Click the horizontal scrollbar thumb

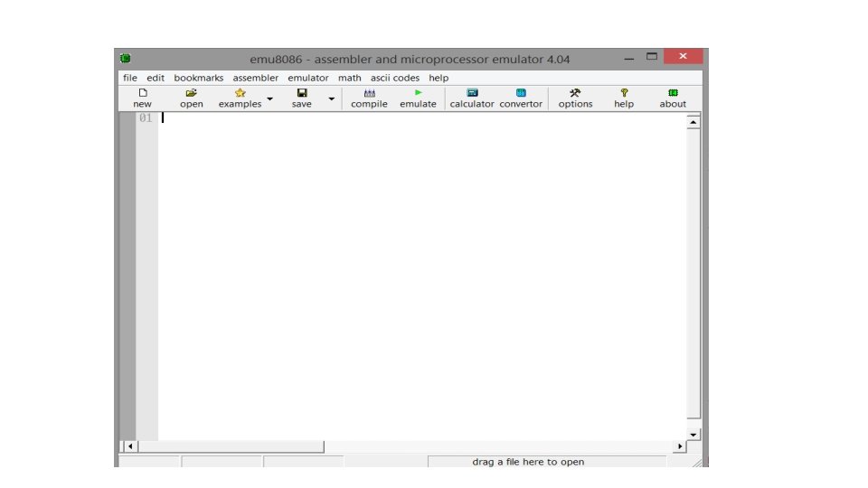click(x=231, y=446)
